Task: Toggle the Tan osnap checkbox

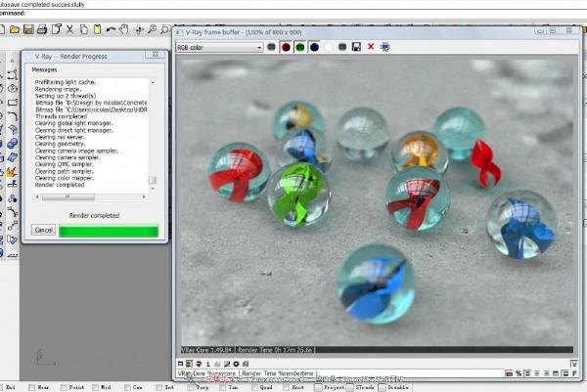Action: (223, 387)
